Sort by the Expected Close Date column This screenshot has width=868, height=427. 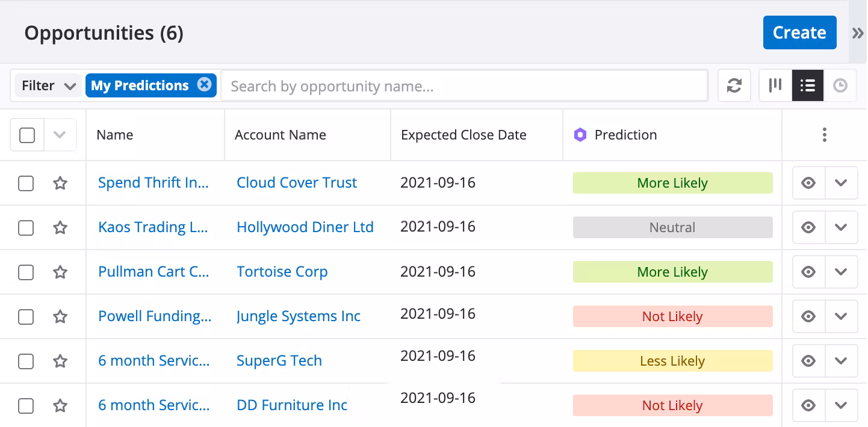[x=463, y=135]
